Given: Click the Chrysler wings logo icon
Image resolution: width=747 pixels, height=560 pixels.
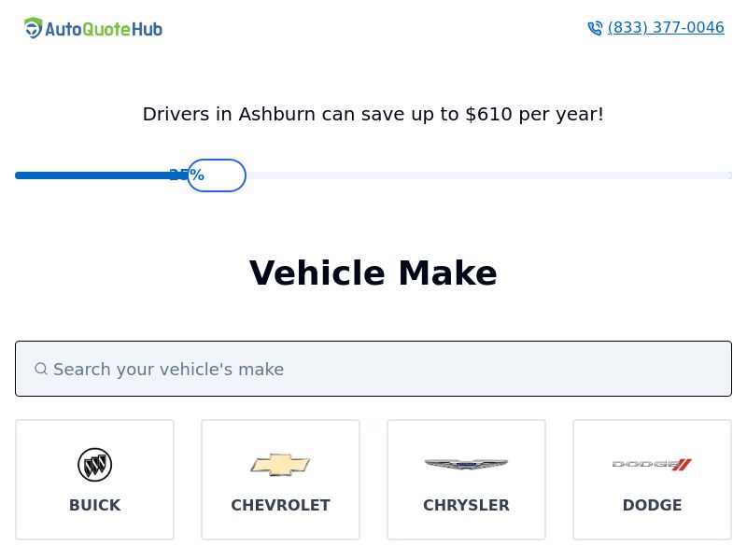Looking at the screenshot, I should pyautogui.click(x=466, y=464).
